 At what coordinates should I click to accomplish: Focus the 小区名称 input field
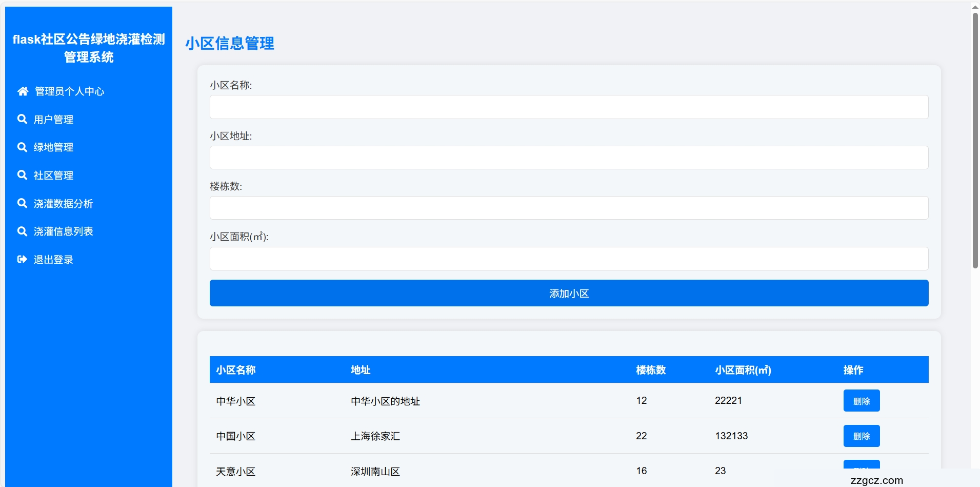pyautogui.click(x=569, y=107)
